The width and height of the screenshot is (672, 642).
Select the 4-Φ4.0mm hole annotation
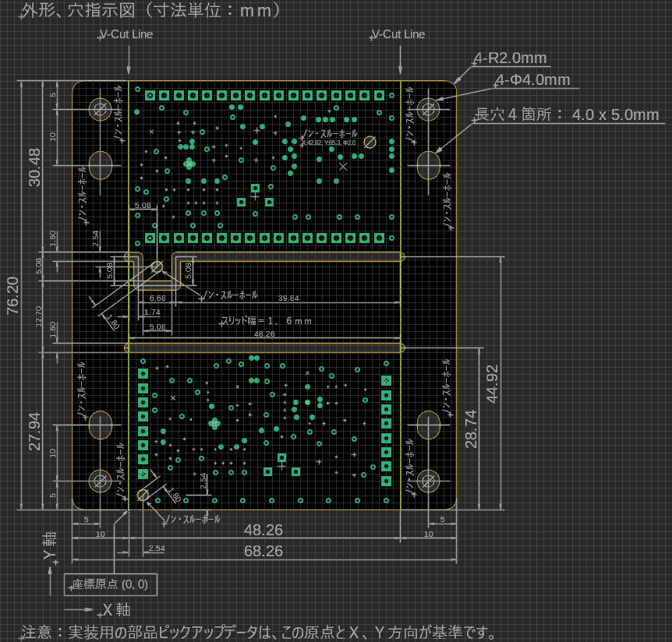click(532, 79)
